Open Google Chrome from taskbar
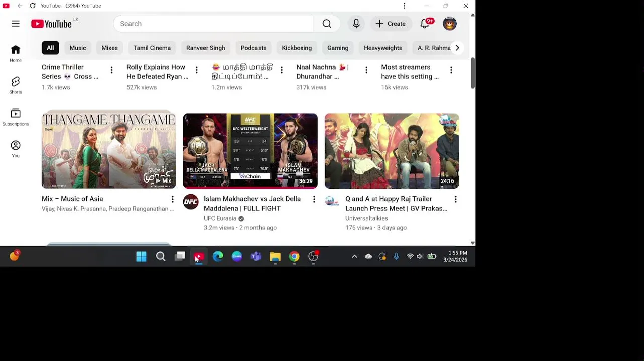644x361 pixels. 294,257
